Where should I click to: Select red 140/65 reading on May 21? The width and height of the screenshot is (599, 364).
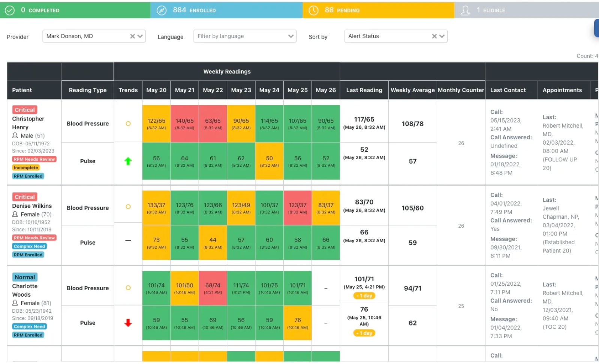pyautogui.click(x=184, y=124)
